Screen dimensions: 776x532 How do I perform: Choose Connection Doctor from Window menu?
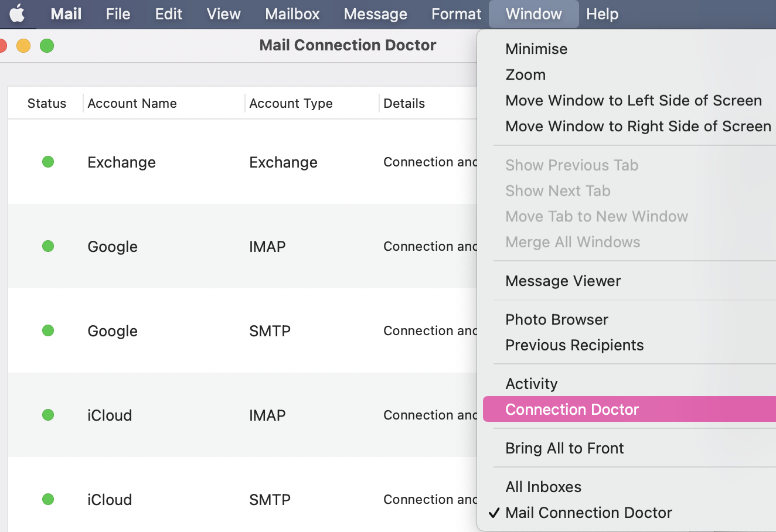tap(572, 410)
